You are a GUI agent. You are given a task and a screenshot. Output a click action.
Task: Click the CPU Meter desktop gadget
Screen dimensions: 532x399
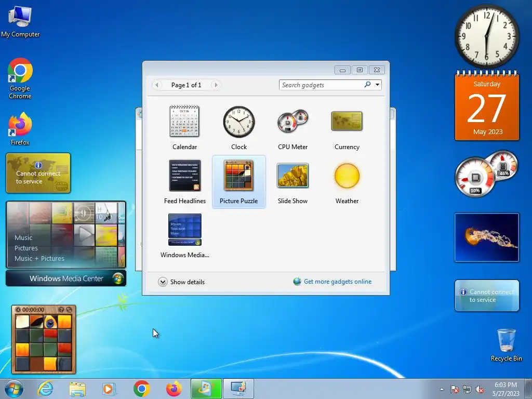486,174
